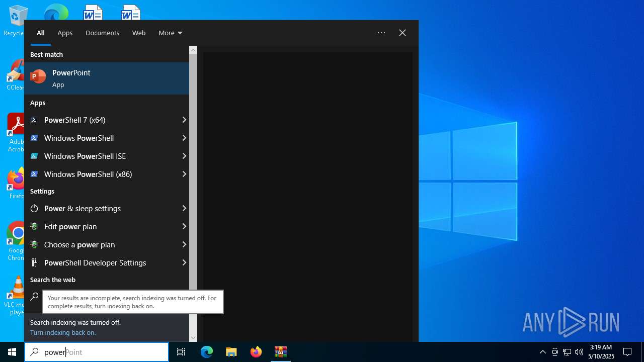644x362 pixels.
Task: Click the taskbar search input field
Action: click(97, 352)
